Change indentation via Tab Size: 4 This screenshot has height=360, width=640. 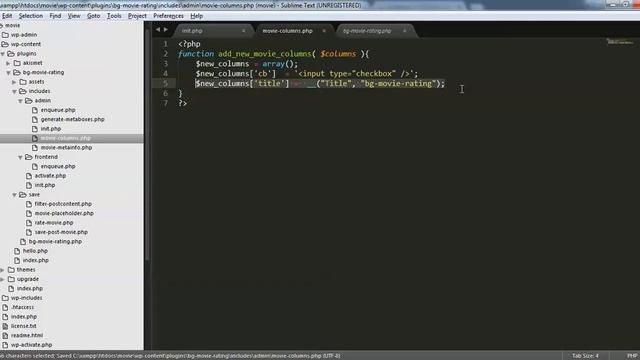[x=585, y=356]
